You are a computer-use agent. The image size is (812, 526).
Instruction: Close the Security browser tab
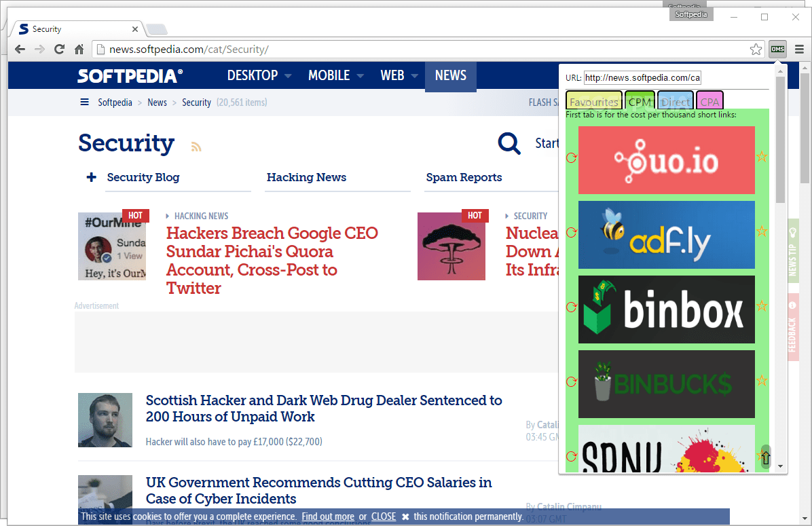tap(134, 29)
